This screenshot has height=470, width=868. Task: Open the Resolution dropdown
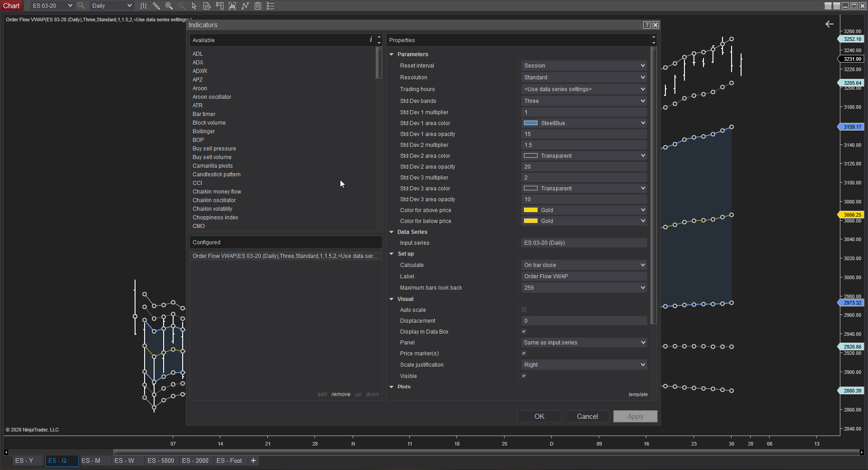pos(584,78)
